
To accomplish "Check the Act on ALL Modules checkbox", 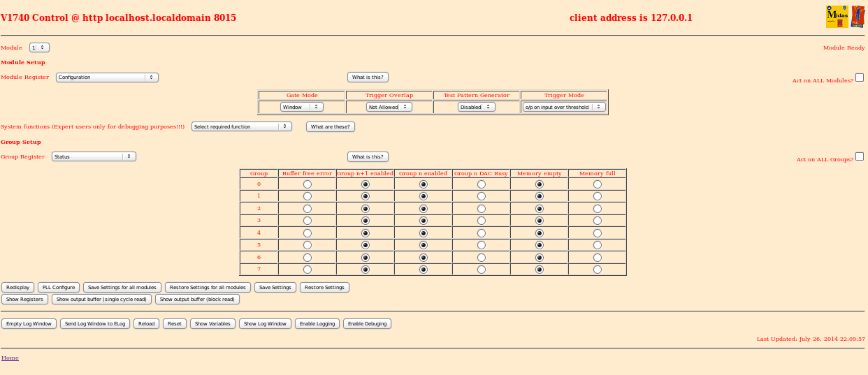I will coord(860,78).
